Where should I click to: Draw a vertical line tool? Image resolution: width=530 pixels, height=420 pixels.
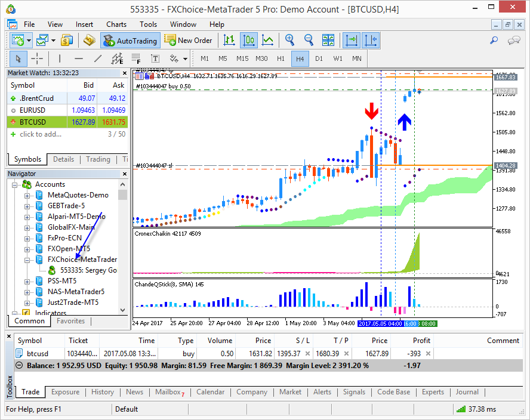(60, 59)
